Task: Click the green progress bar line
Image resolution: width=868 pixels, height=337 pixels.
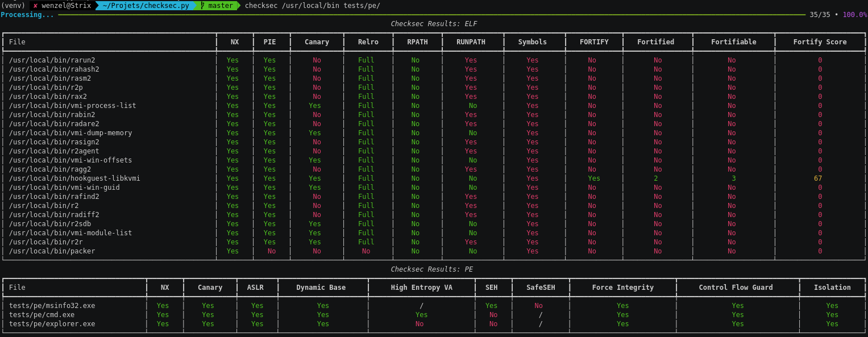Action: (x=432, y=15)
